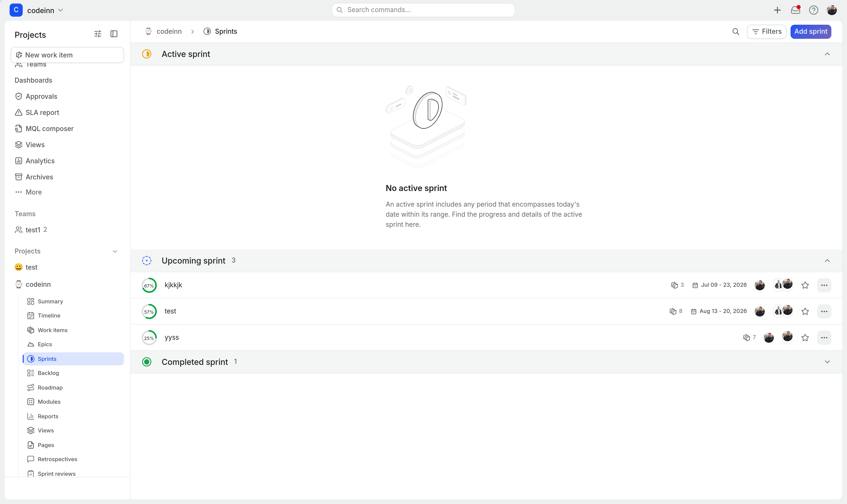Image resolution: width=847 pixels, height=504 pixels.
Task: Click the date range Jul 09 - 23, 2026
Action: click(x=719, y=285)
